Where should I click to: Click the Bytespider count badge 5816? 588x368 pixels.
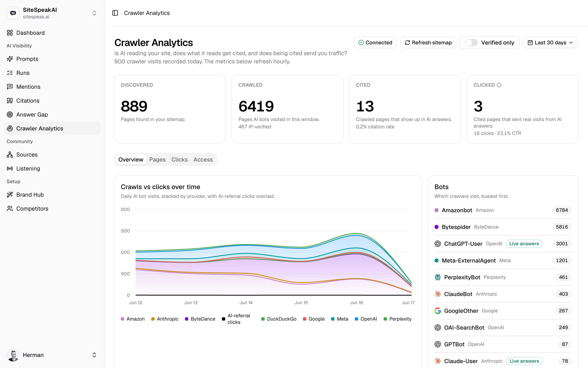(x=562, y=227)
